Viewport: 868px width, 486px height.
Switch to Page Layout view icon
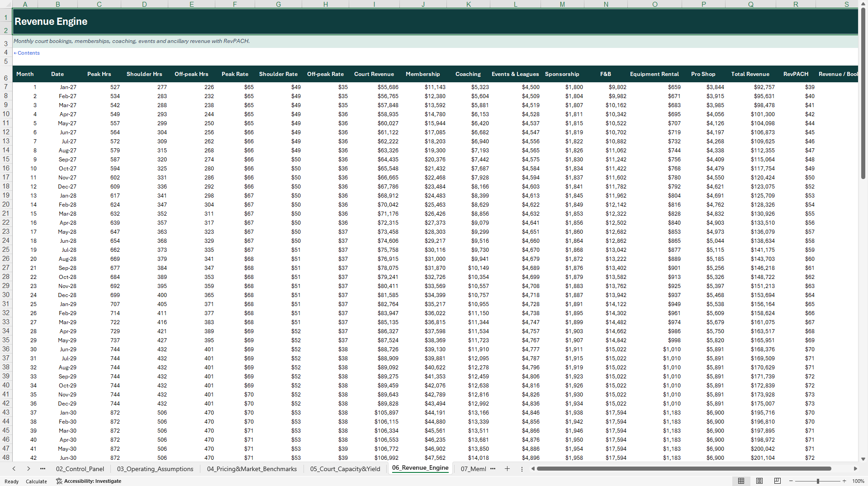point(759,481)
